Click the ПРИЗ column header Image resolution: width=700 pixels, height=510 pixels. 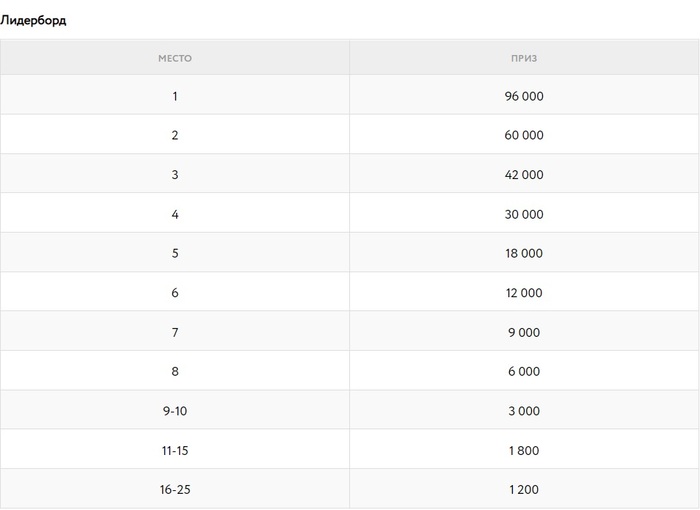pyautogui.click(x=524, y=58)
